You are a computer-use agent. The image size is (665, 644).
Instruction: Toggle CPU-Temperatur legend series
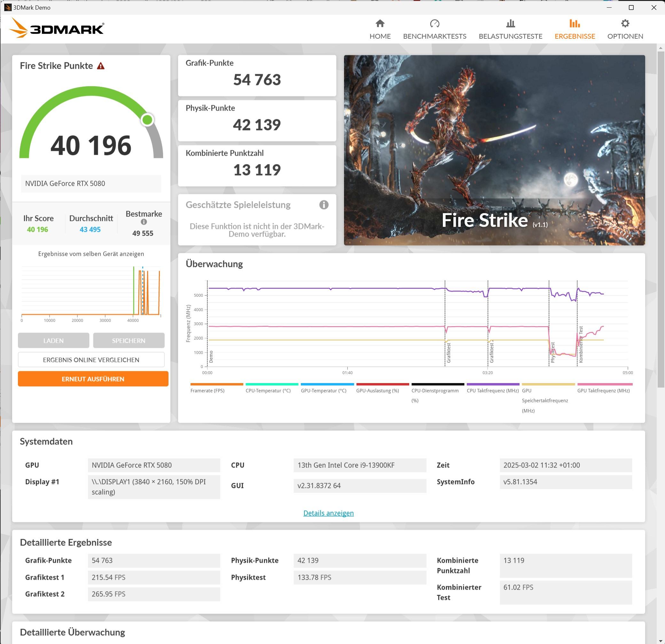268,390
